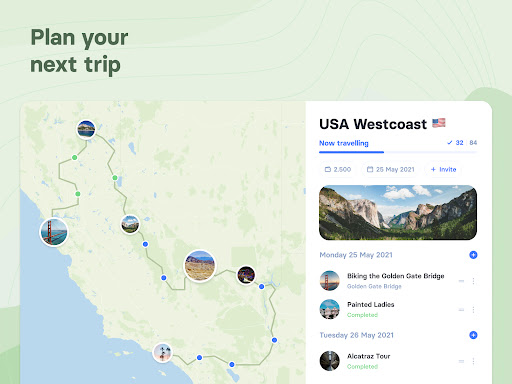The width and height of the screenshot is (512, 384).
Task: Open options menu for Painted Ladies
Action: click(x=473, y=310)
